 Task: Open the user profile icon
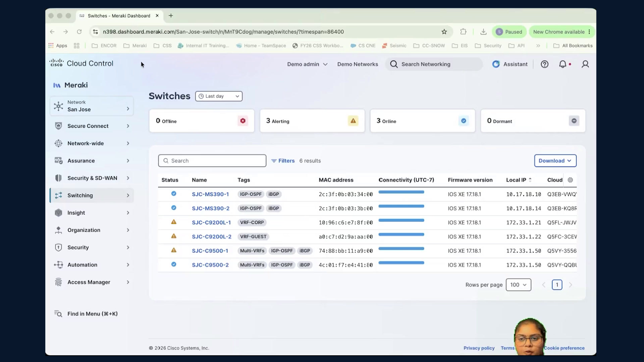tap(585, 64)
